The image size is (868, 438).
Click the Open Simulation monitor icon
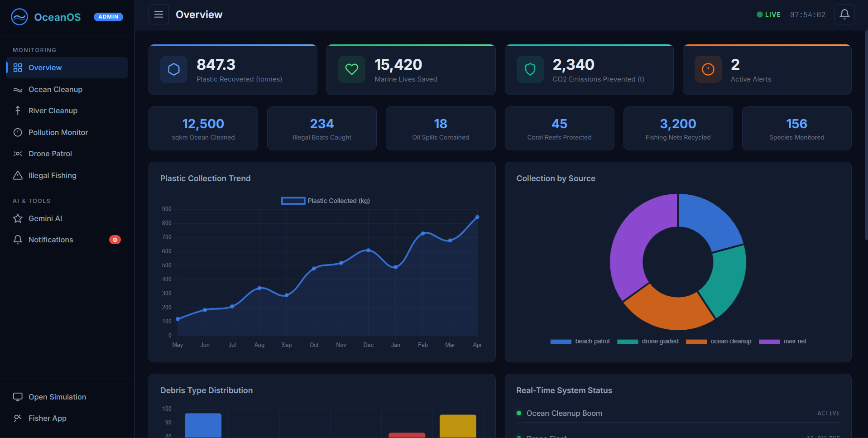click(18, 397)
